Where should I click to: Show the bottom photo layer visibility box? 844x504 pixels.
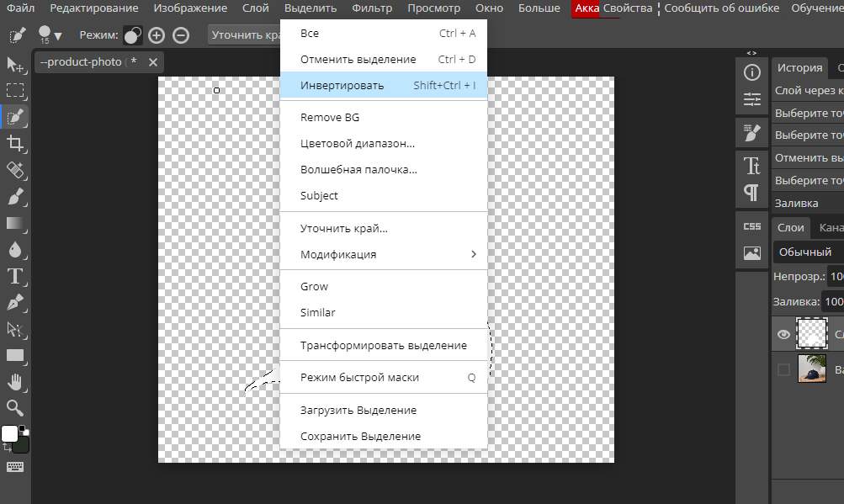pyautogui.click(x=783, y=369)
